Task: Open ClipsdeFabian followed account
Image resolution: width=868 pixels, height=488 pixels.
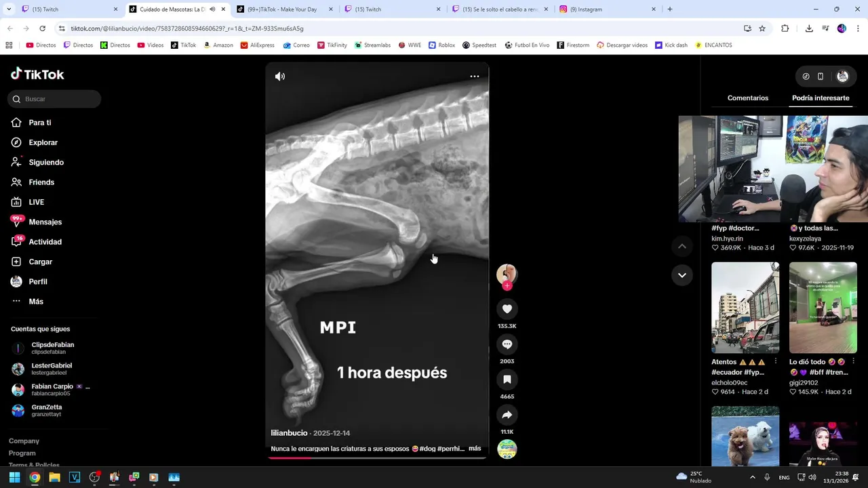Action: pyautogui.click(x=51, y=348)
